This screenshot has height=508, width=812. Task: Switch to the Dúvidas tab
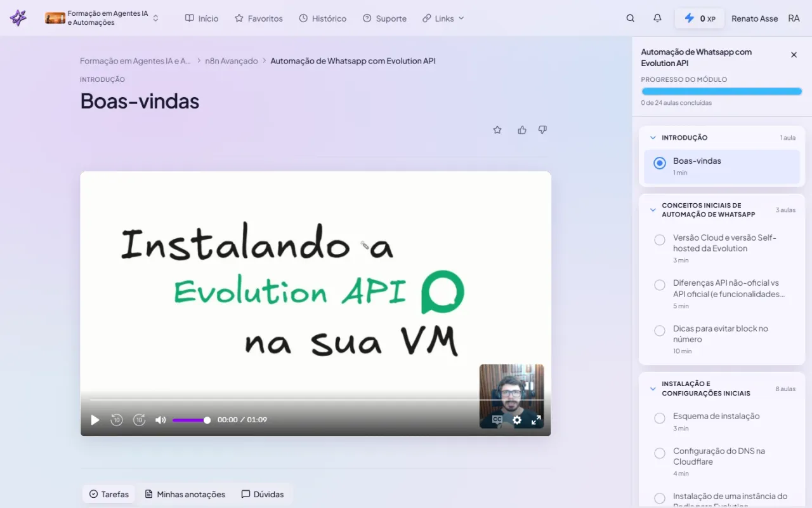click(x=263, y=494)
